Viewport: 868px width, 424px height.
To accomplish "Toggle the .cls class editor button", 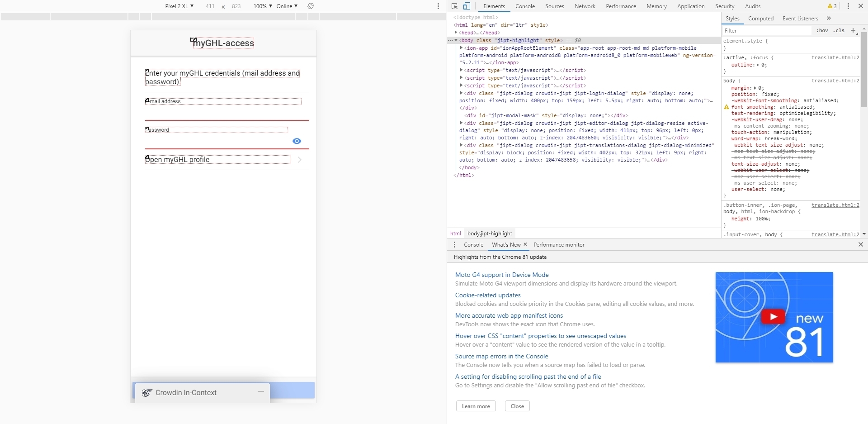I will [839, 30].
